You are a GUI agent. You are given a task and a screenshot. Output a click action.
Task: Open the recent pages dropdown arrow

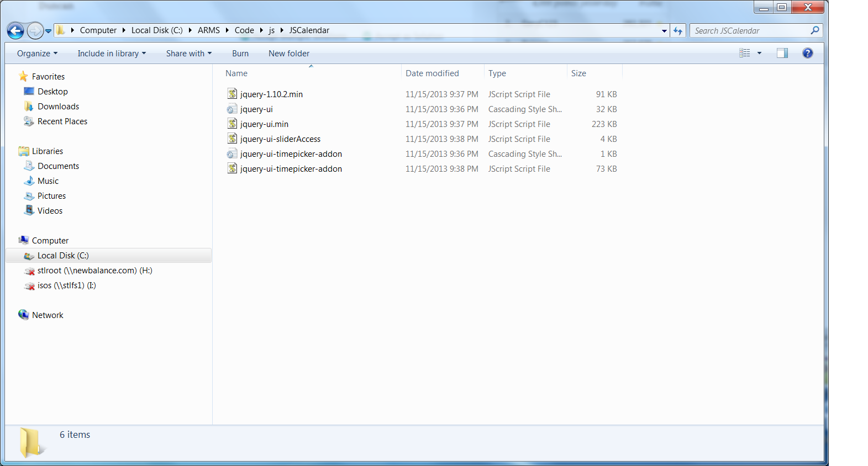pos(49,31)
